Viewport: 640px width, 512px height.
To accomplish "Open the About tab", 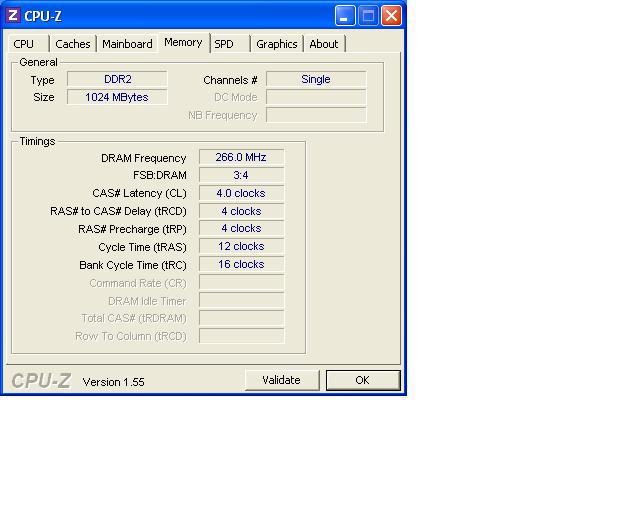I will (323, 44).
